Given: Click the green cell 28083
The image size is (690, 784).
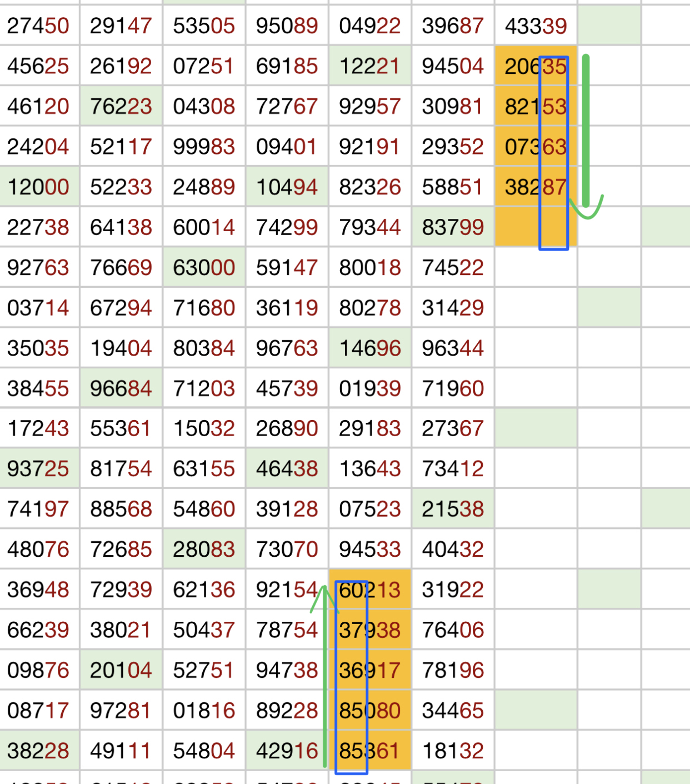Looking at the screenshot, I should [204, 550].
